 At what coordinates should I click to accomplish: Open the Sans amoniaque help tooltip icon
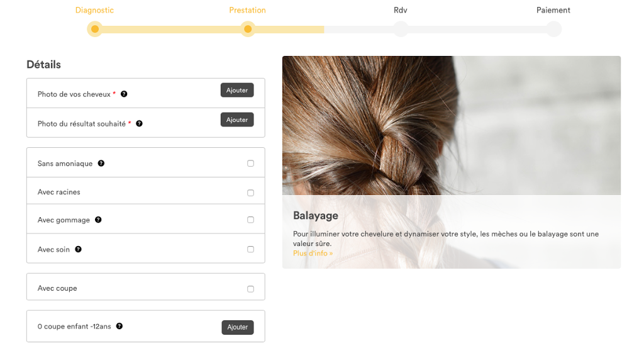pyautogui.click(x=101, y=164)
